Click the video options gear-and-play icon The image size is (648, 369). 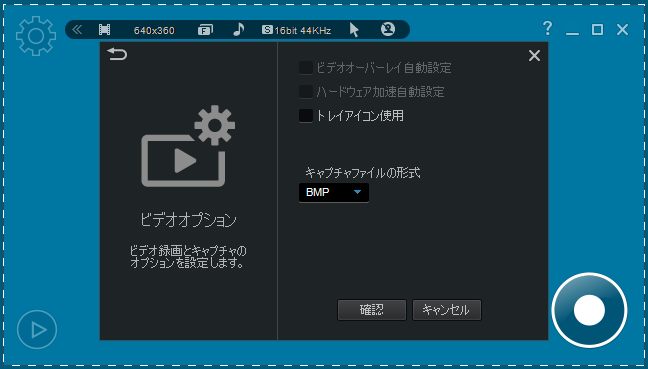pyautogui.click(x=188, y=146)
